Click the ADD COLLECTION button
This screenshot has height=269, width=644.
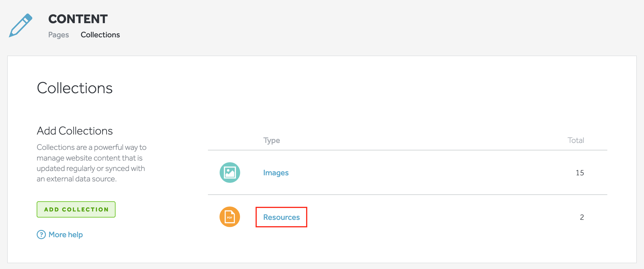(x=76, y=209)
